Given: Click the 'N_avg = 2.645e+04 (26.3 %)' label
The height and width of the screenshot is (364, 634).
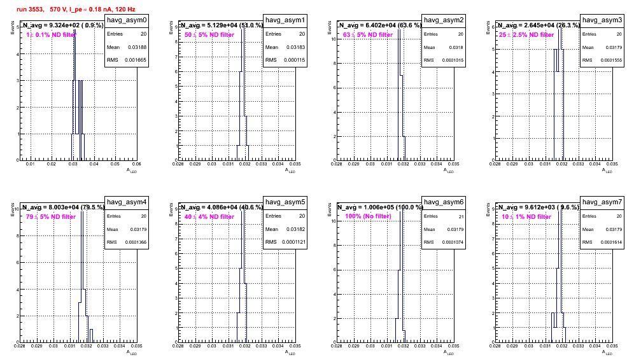Looking at the screenshot, I should (x=538, y=25).
